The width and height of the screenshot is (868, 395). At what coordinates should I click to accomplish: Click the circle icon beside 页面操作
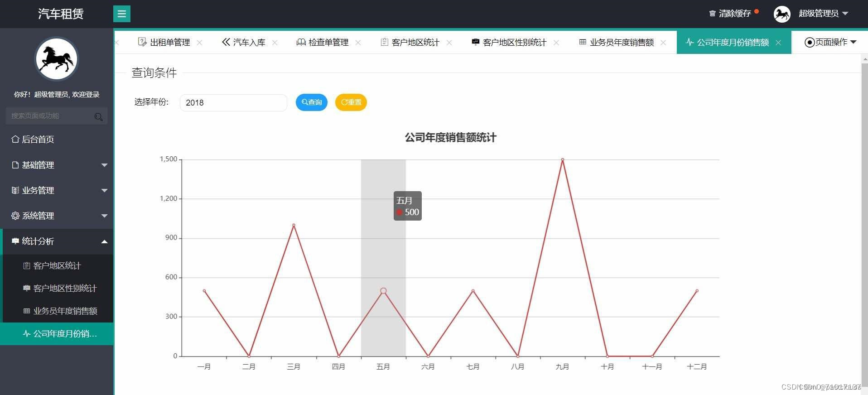point(810,42)
